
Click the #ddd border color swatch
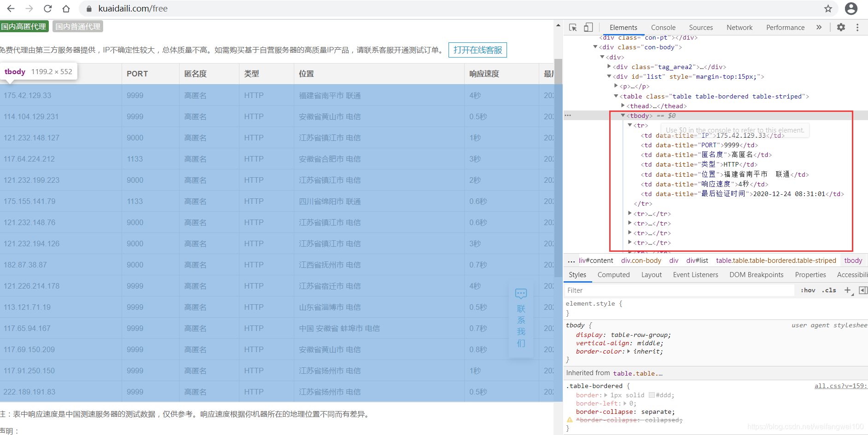[652, 395]
